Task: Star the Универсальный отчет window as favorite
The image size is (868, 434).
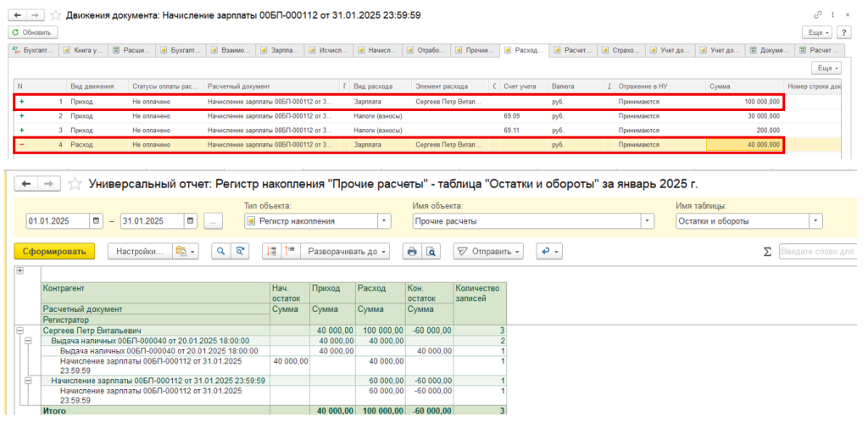Action: (x=75, y=184)
